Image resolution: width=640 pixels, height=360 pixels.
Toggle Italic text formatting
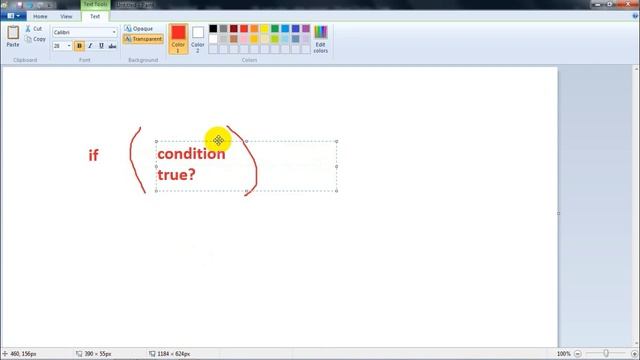(90, 46)
